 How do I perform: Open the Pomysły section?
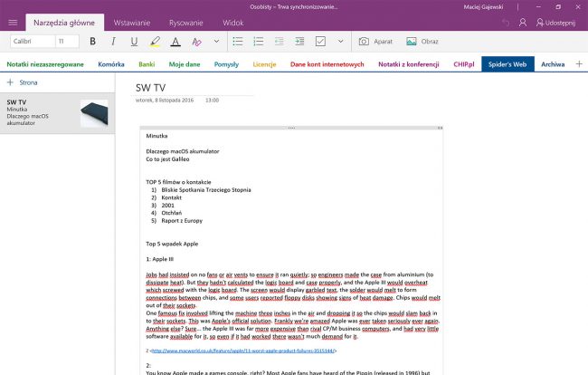tap(226, 64)
